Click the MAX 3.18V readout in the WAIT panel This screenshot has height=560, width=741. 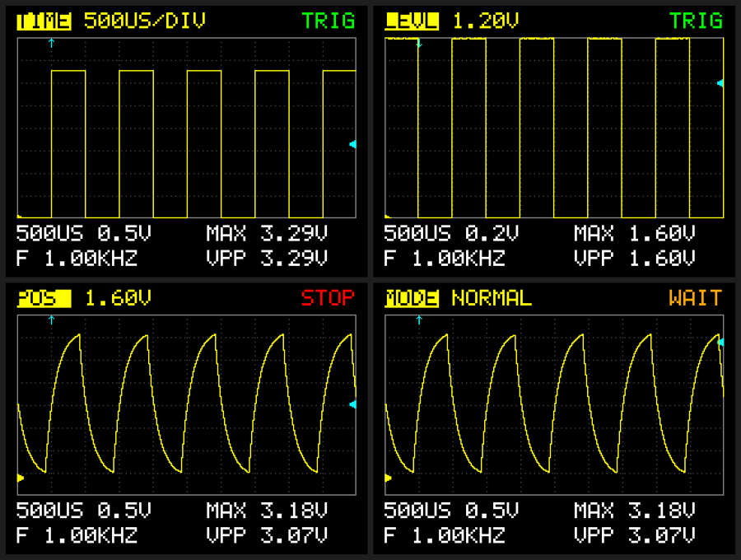coord(635,511)
